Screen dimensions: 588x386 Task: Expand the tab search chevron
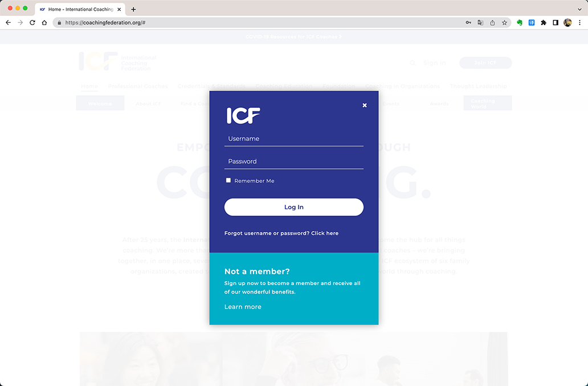(580, 9)
